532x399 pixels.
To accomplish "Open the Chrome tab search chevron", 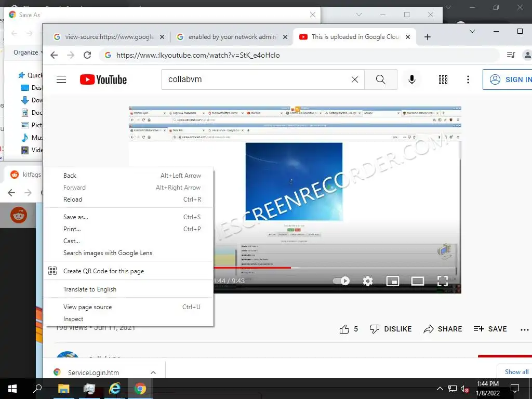I will 472,31.
